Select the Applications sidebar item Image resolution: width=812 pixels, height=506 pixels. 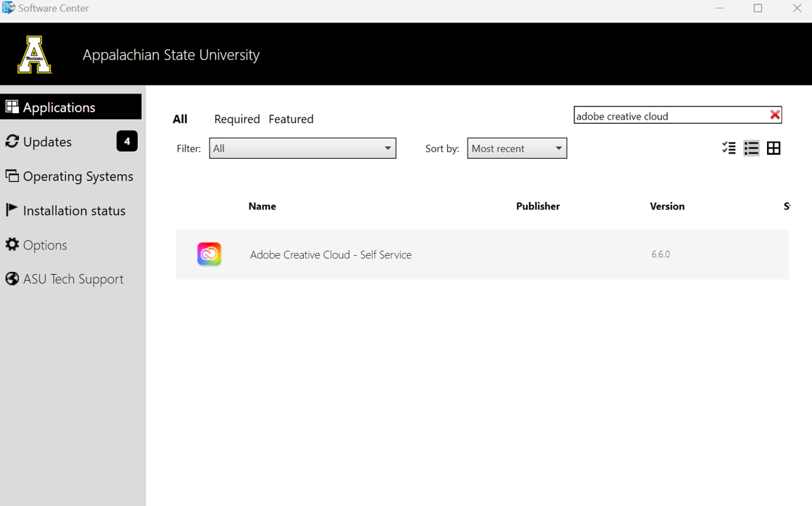59,108
